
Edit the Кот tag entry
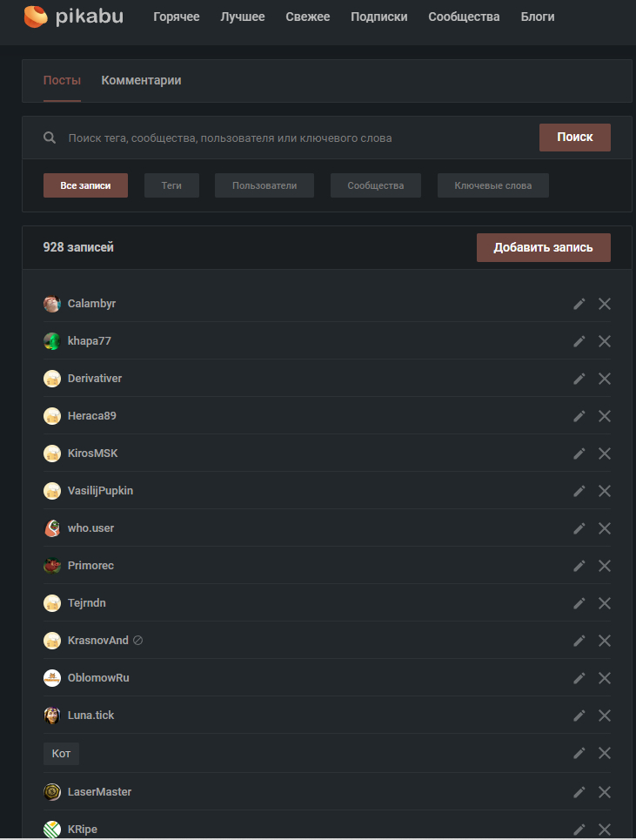pyautogui.click(x=579, y=753)
